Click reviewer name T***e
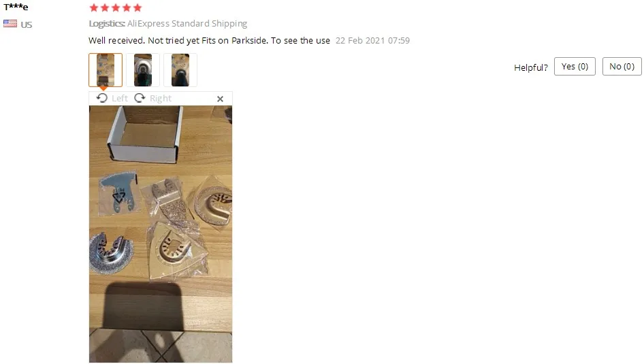The height and width of the screenshot is (364, 644). coord(16,7)
